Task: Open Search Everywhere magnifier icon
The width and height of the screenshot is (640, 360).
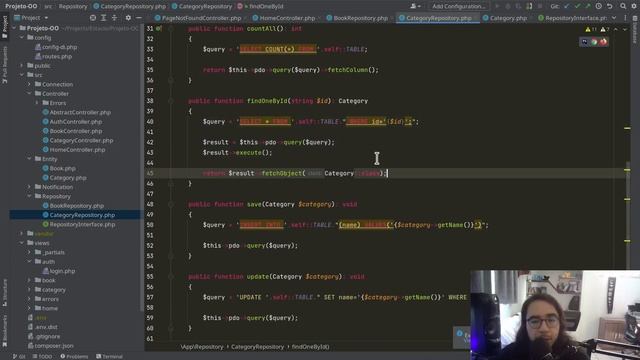Action: pos(623,6)
